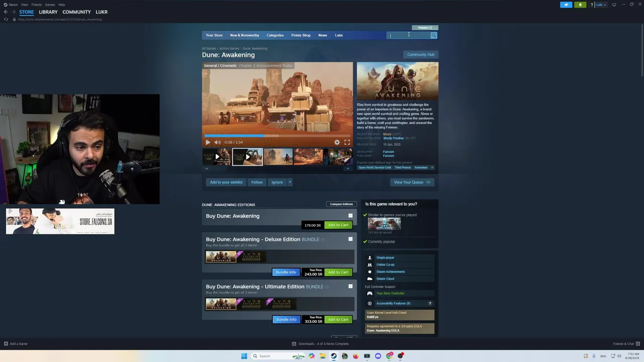Viewport: 644px width, 362px height.
Task: Click the Action Games breadcrumb
Action: pyautogui.click(x=229, y=48)
